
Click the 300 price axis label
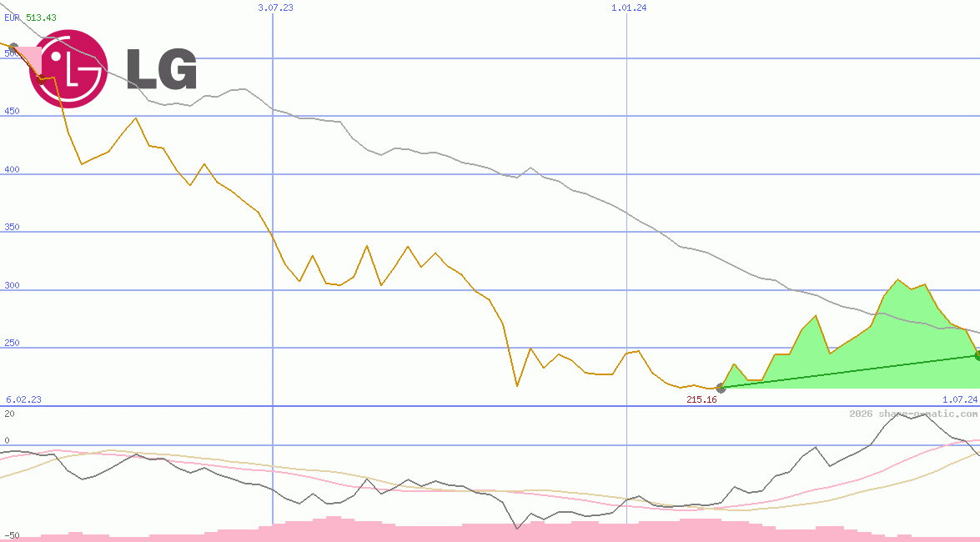pyautogui.click(x=12, y=285)
